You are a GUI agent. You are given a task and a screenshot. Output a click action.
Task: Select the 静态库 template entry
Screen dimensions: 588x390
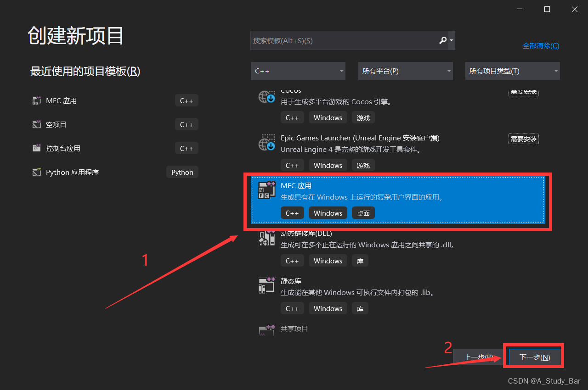398,295
